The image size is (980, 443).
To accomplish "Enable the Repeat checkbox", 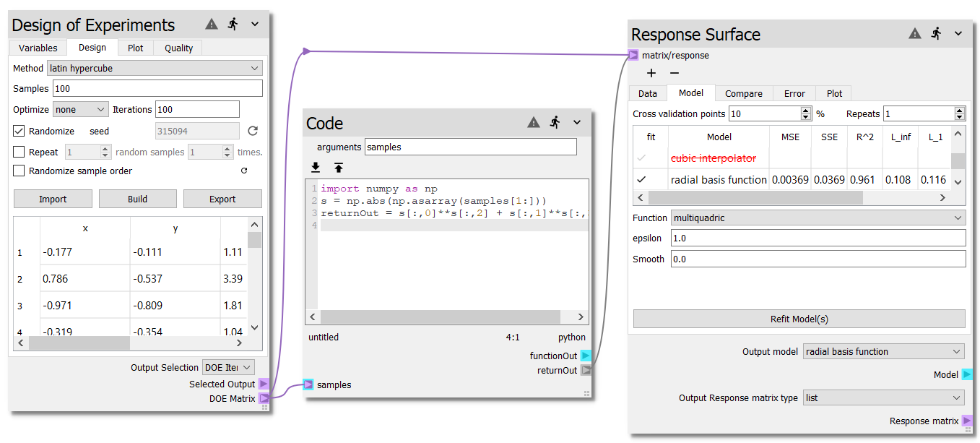I will 19,152.
